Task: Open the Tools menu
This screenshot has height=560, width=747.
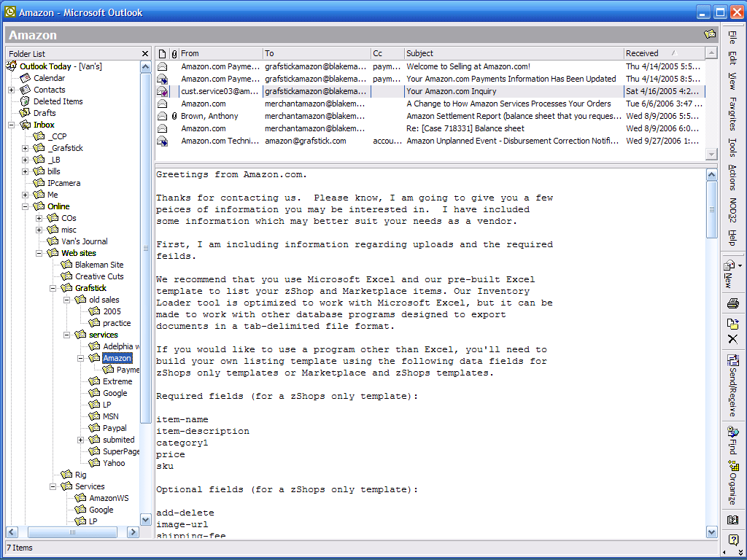Action: coord(732,147)
